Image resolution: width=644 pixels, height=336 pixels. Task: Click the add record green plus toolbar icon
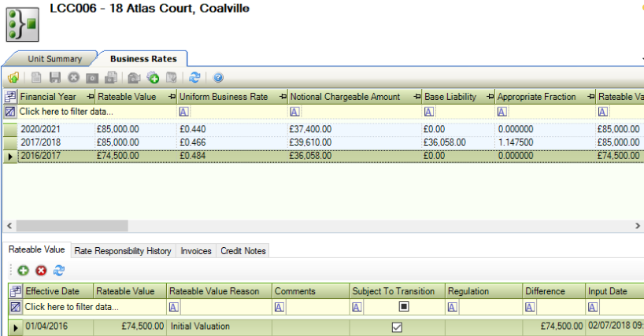tap(153, 78)
